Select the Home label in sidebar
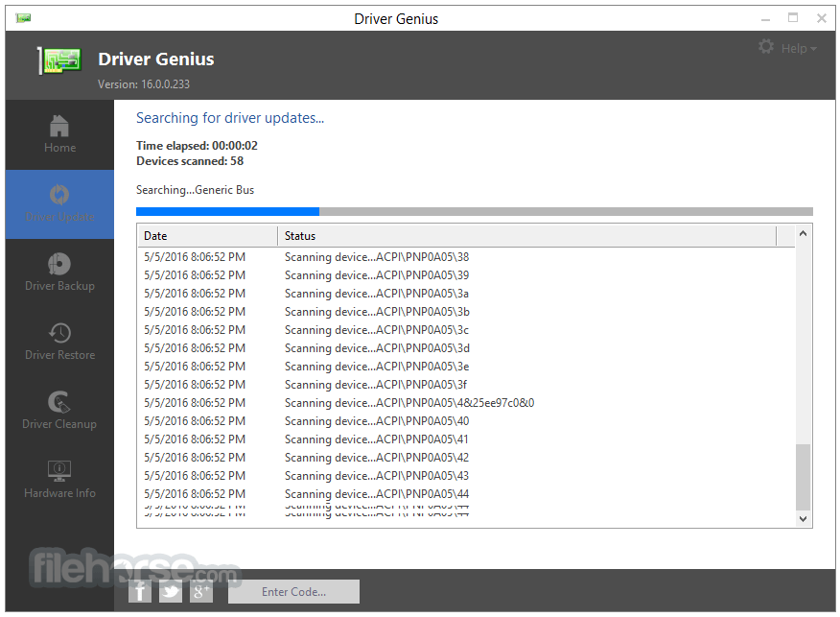 tap(60, 148)
